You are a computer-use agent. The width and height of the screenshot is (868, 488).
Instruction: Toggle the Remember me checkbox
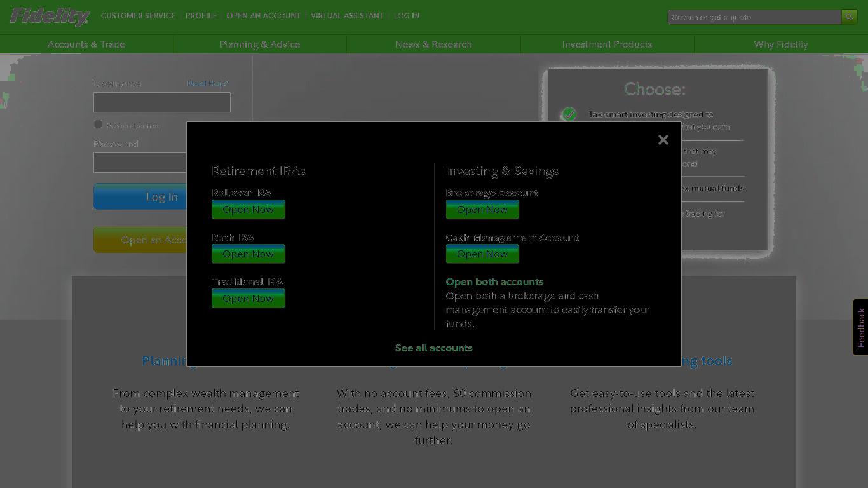point(98,125)
